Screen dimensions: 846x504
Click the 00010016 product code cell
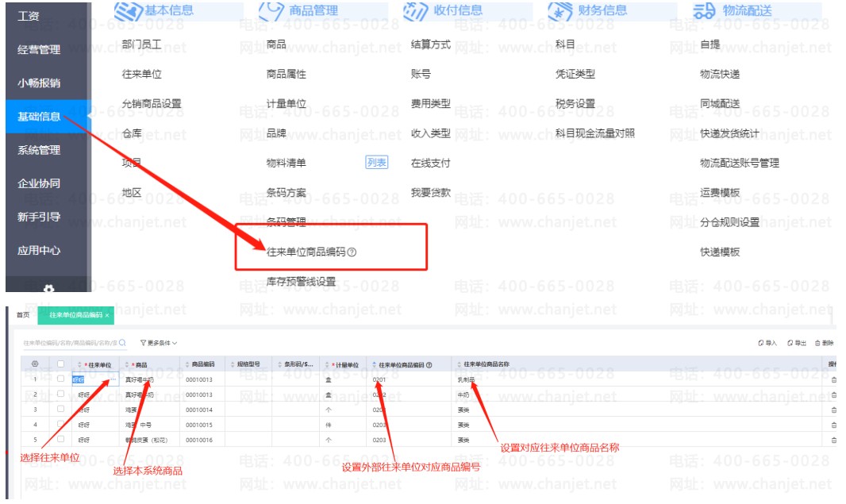(199, 441)
